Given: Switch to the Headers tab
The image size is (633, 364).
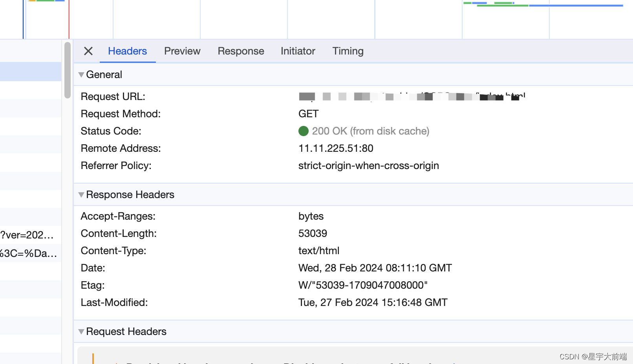Looking at the screenshot, I should (x=127, y=51).
